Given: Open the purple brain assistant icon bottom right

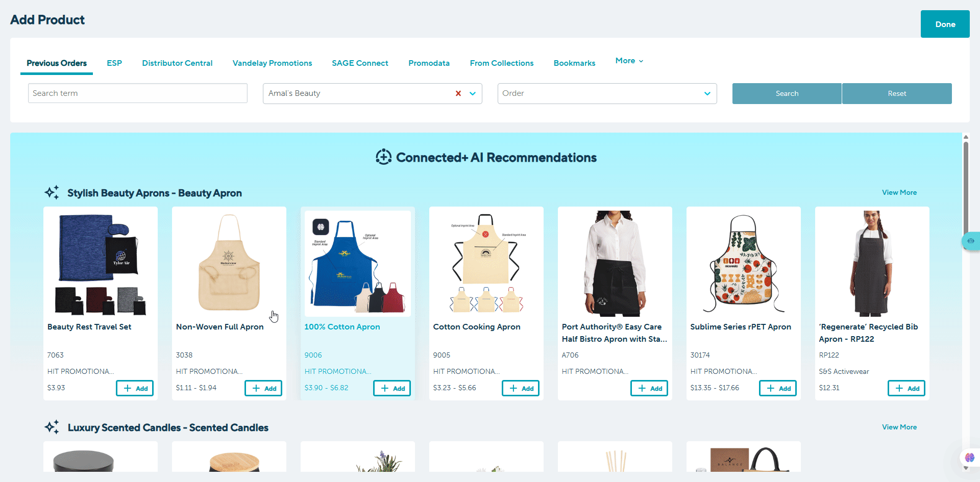Looking at the screenshot, I should (970, 458).
